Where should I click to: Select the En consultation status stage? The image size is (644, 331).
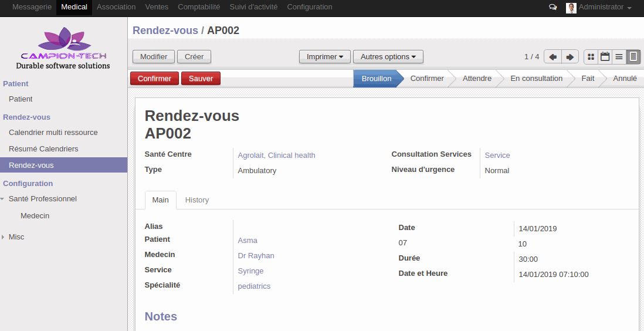point(536,79)
